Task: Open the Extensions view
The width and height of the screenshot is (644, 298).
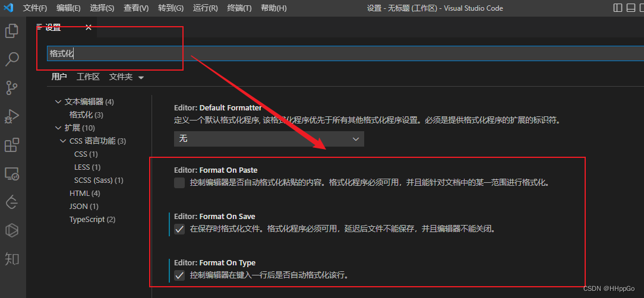Action: [11, 145]
